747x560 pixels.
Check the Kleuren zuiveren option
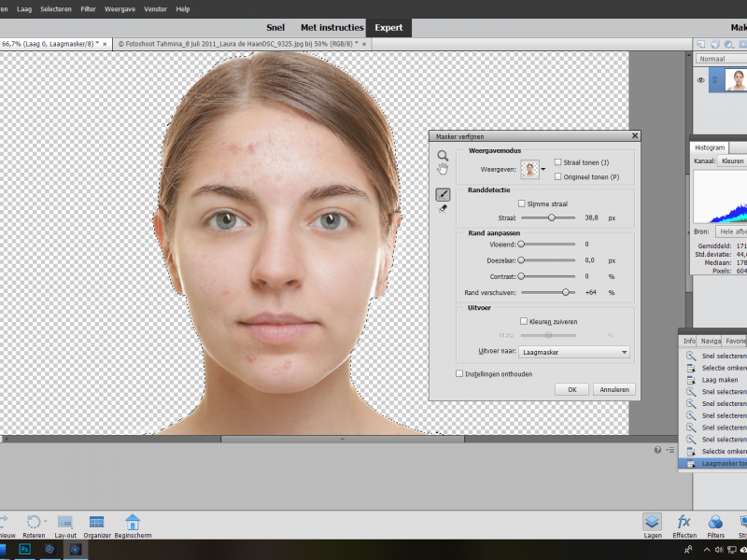coord(524,320)
